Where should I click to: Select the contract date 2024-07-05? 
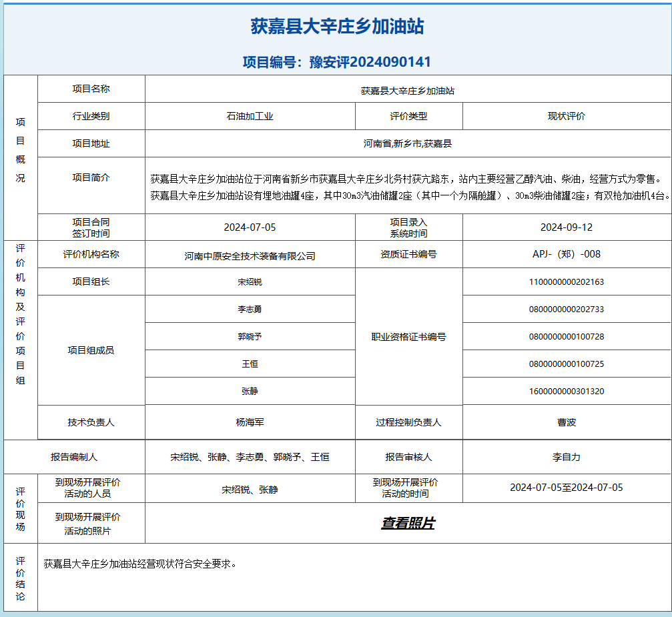coord(250,227)
